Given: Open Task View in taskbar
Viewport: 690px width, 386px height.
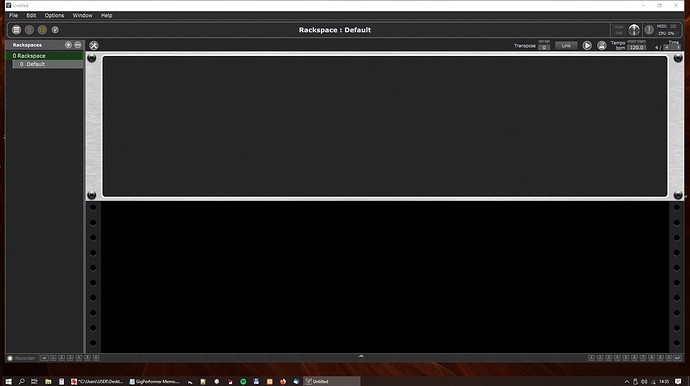Looking at the screenshot, I should [x=34, y=382].
